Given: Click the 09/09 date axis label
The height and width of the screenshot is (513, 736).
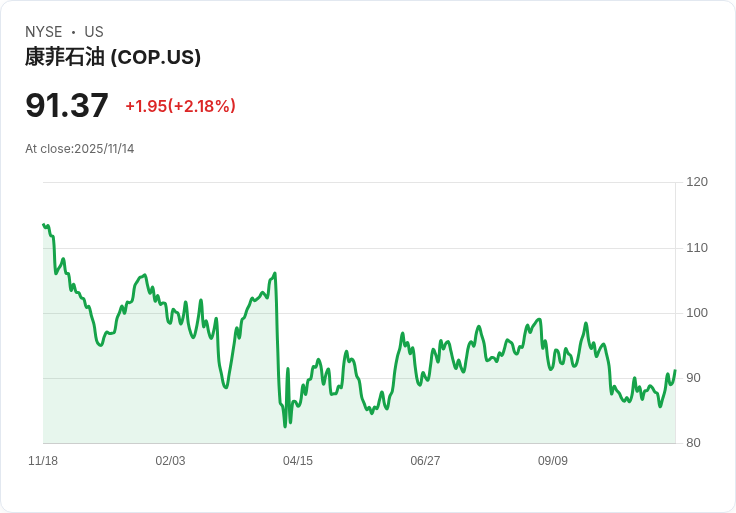Looking at the screenshot, I should click(x=552, y=461).
